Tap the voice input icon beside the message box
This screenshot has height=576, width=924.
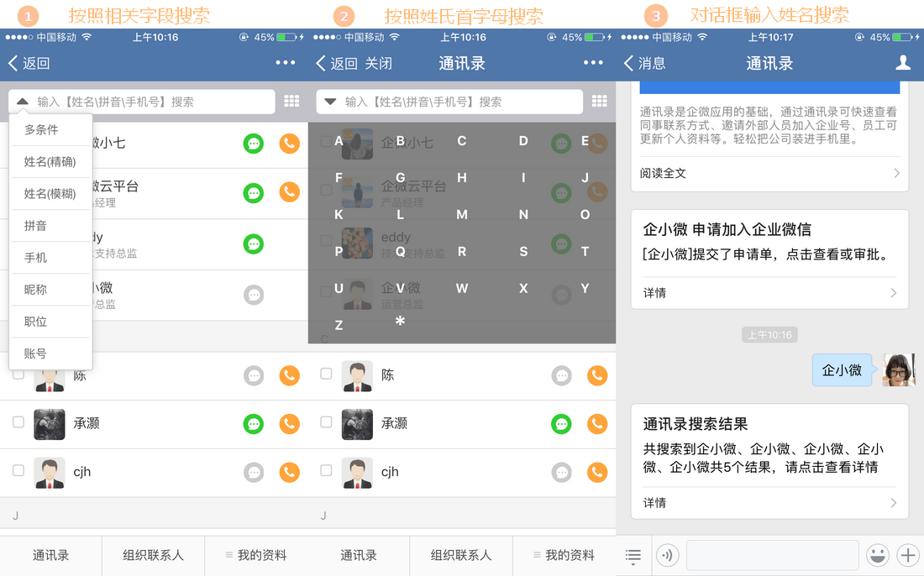667,555
